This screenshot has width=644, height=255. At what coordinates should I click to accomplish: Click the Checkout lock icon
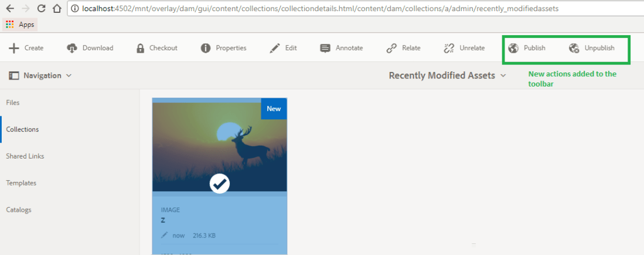tap(140, 48)
